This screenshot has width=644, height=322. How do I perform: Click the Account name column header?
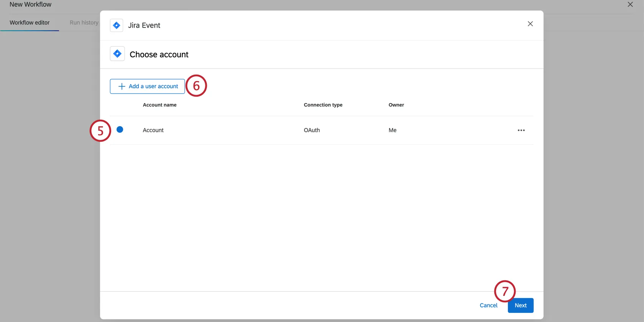tap(159, 105)
